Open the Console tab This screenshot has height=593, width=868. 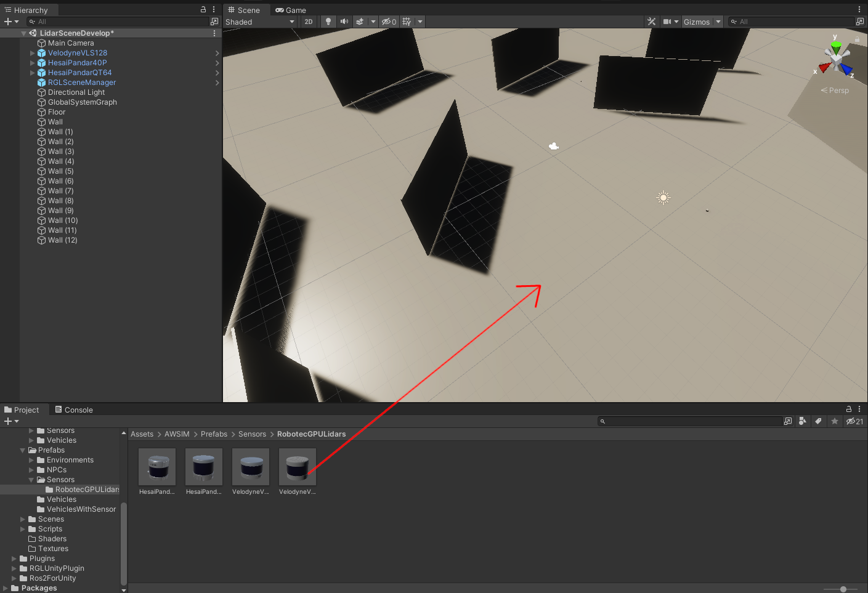point(74,409)
